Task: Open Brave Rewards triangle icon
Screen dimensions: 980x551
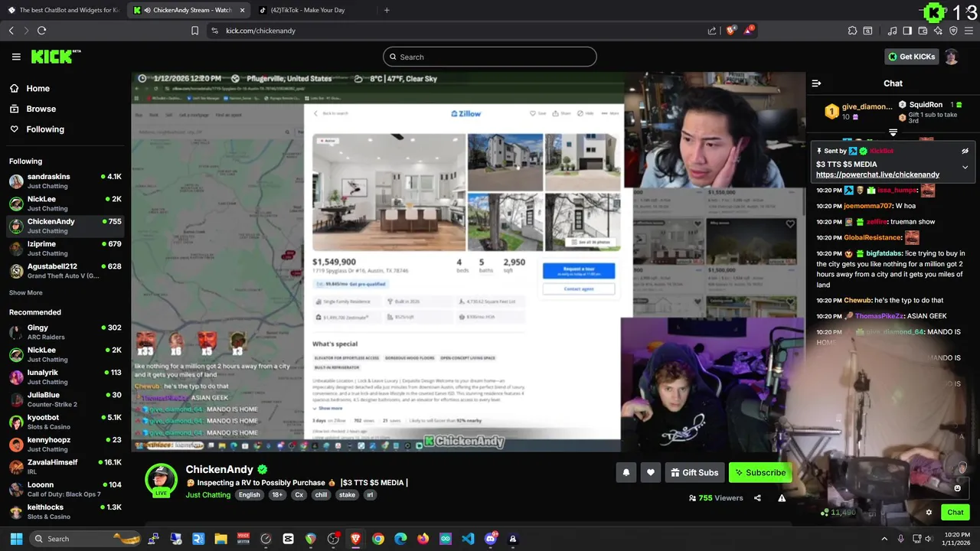Action: pyautogui.click(x=749, y=31)
